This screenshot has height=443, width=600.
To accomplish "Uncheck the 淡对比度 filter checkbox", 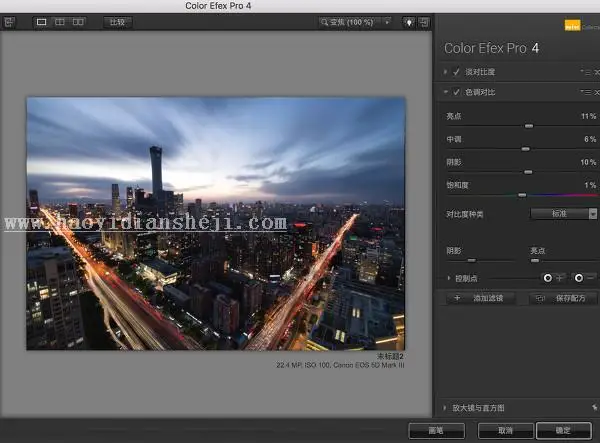I will pyautogui.click(x=456, y=72).
